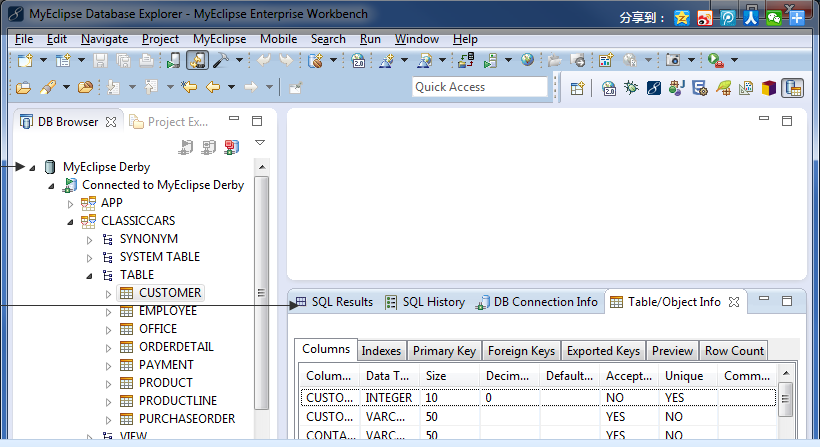The height and width of the screenshot is (447, 820).
Task: Select the Row Count tab
Action: 734,351
